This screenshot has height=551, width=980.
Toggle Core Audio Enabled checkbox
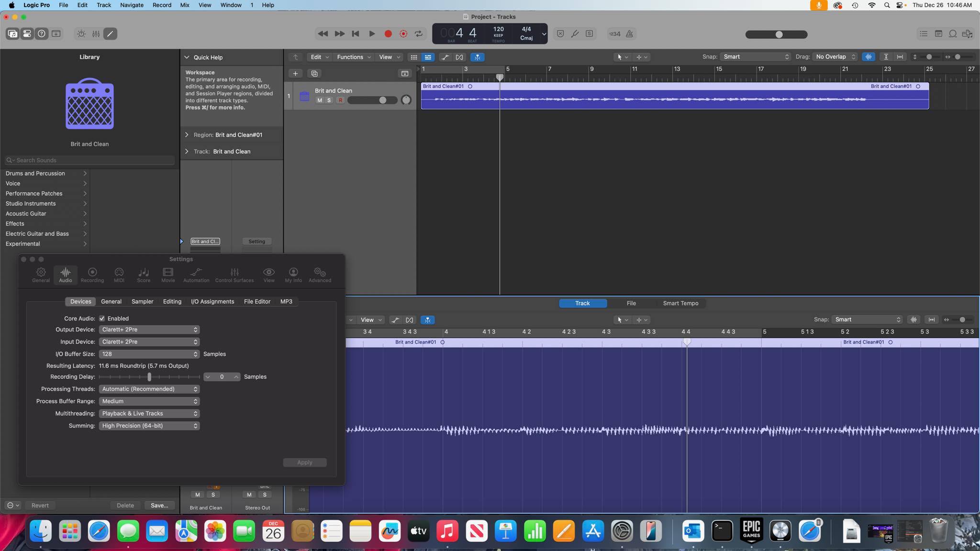coord(102,319)
